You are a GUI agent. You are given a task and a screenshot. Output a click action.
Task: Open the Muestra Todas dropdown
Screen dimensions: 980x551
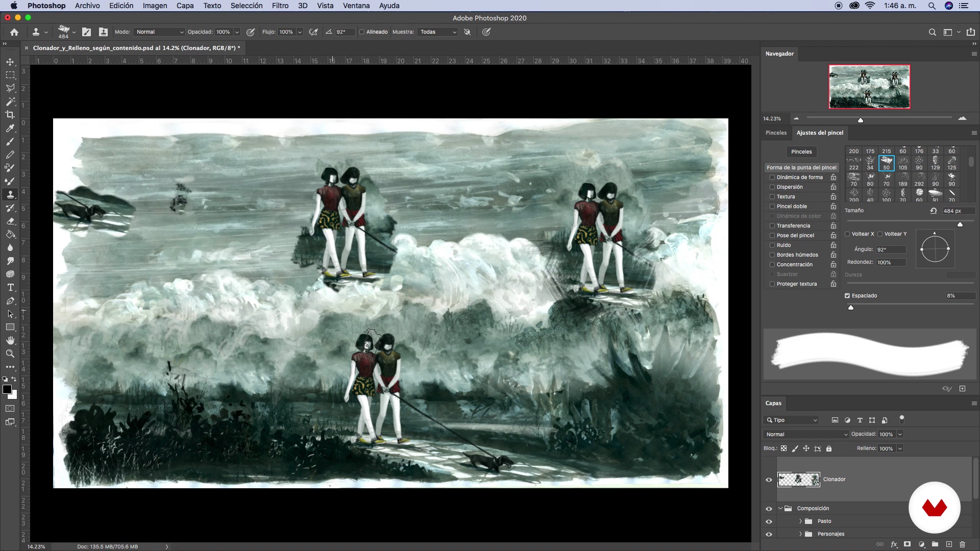click(437, 32)
